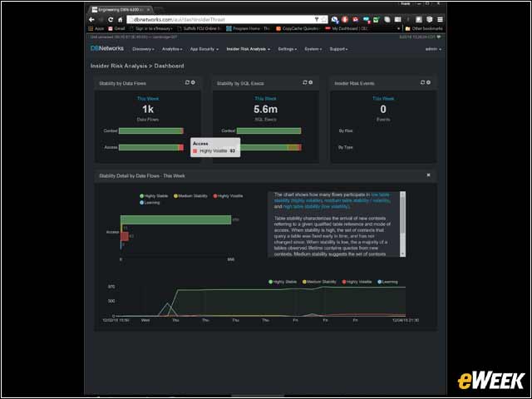Expand the Analytics dropdown menu
Viewport: 532px width, 399px height.
pyautogui.click(x=172, y=49)
